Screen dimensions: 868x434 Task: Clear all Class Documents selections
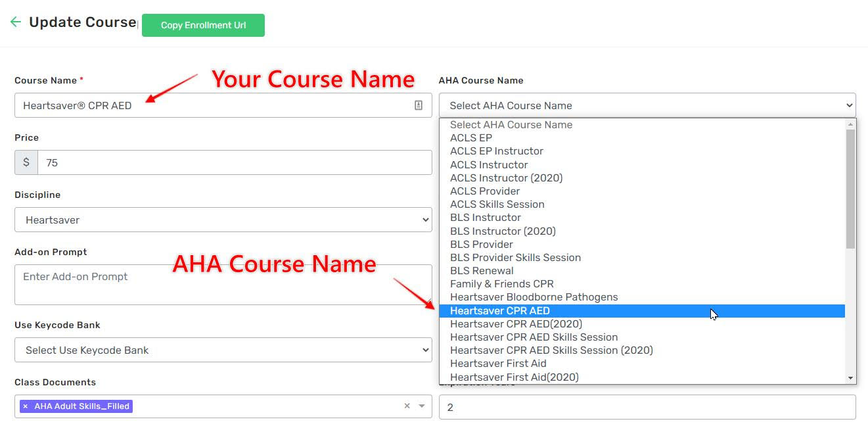coord(407,406)
